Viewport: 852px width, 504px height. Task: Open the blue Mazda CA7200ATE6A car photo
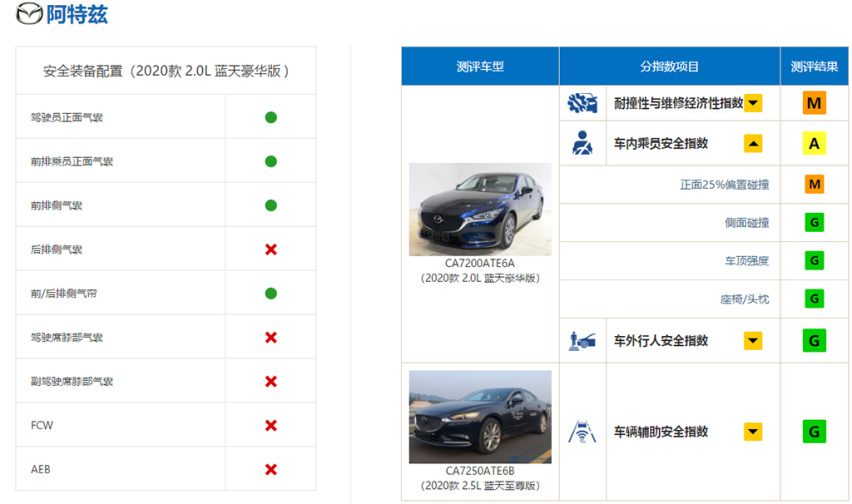tap(480, 209)
